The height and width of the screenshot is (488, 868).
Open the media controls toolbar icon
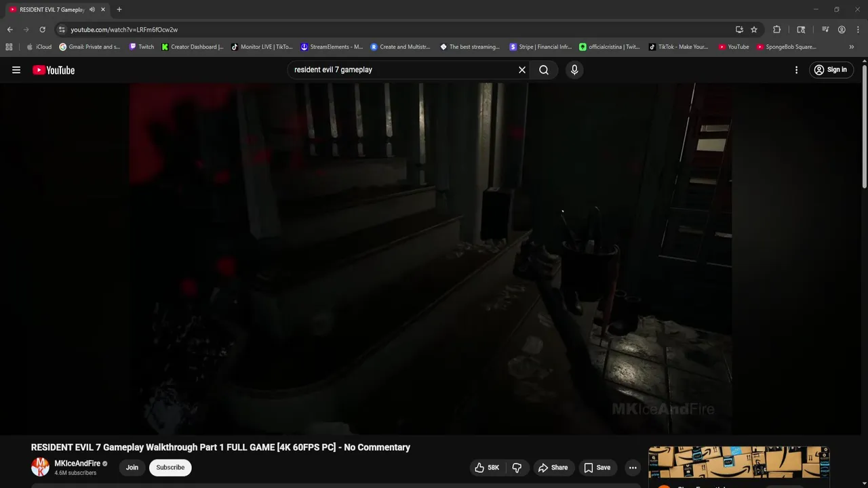[x=825, y=30]
